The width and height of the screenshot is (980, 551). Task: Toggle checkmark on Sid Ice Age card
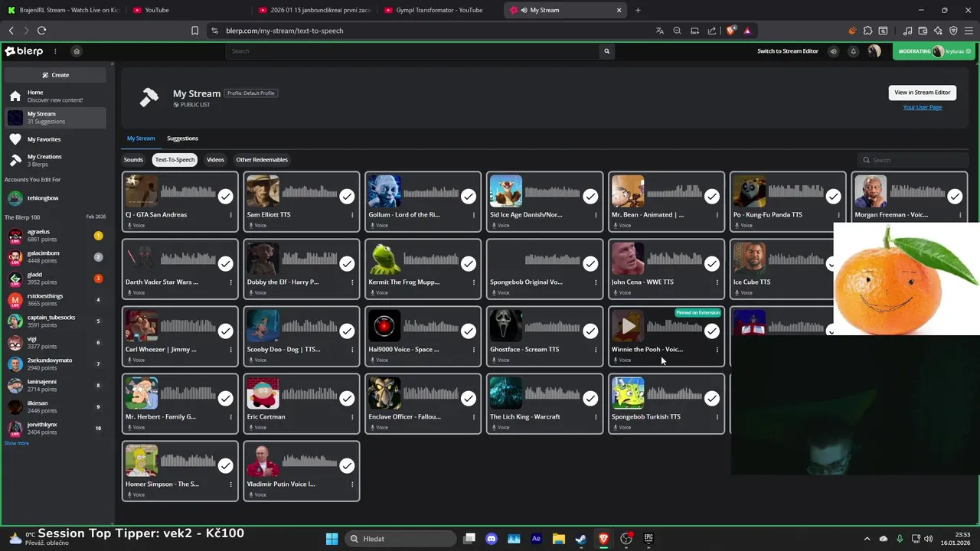pyautogui.click(x=590, y=197)
